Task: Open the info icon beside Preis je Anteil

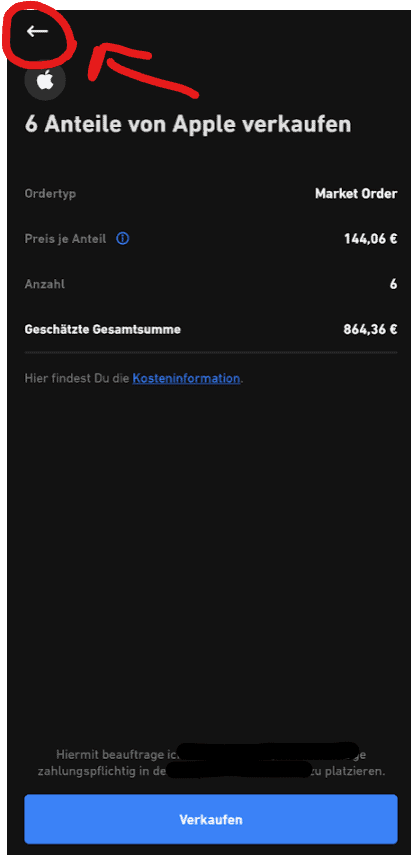Action: 123,239
